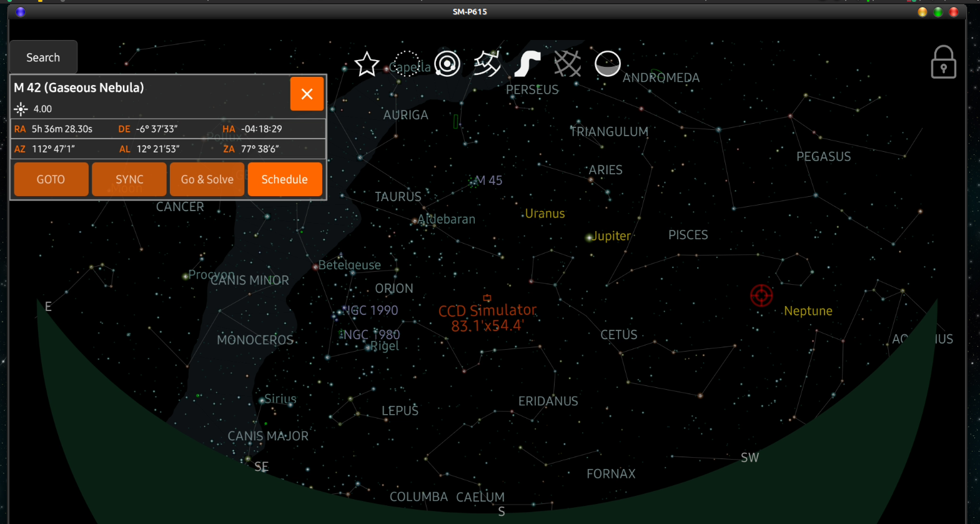Click the TAURUS constellation name
This screenshot has width=980, height=524.
(398, 197)
